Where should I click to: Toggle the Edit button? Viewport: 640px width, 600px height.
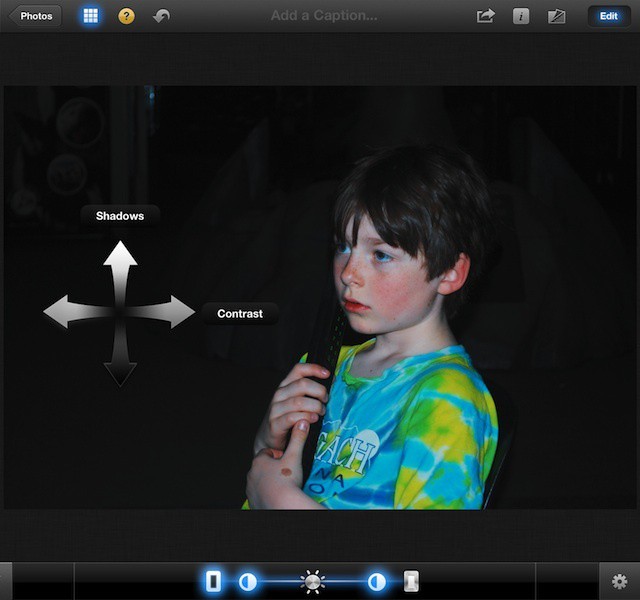[608, 16]
